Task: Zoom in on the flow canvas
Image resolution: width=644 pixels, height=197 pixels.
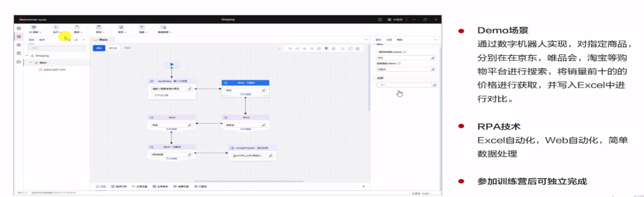Action: tap(304, 48)
